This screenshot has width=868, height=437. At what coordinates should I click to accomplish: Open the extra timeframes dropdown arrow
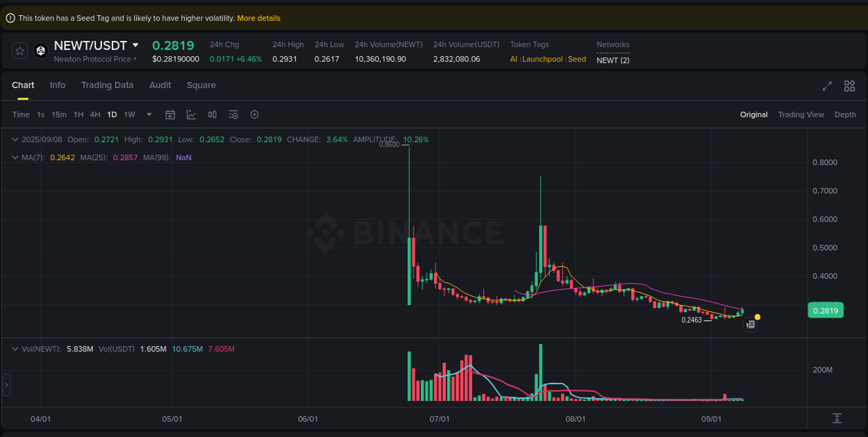coord(148,114)
